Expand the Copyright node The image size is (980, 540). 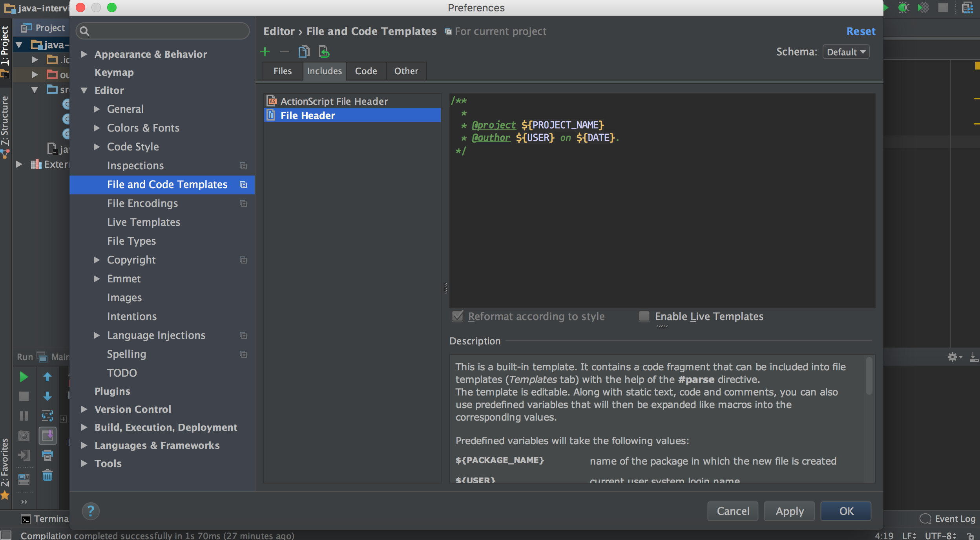(97, 260)
